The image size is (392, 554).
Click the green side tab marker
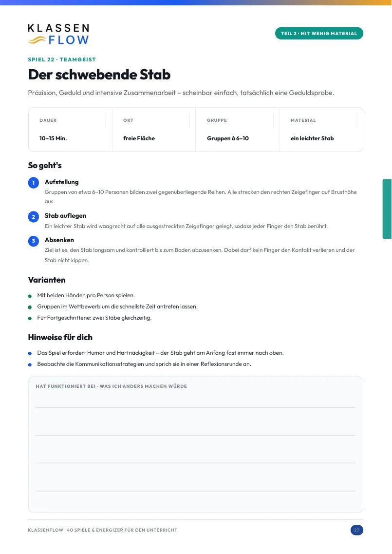(387, 209)
